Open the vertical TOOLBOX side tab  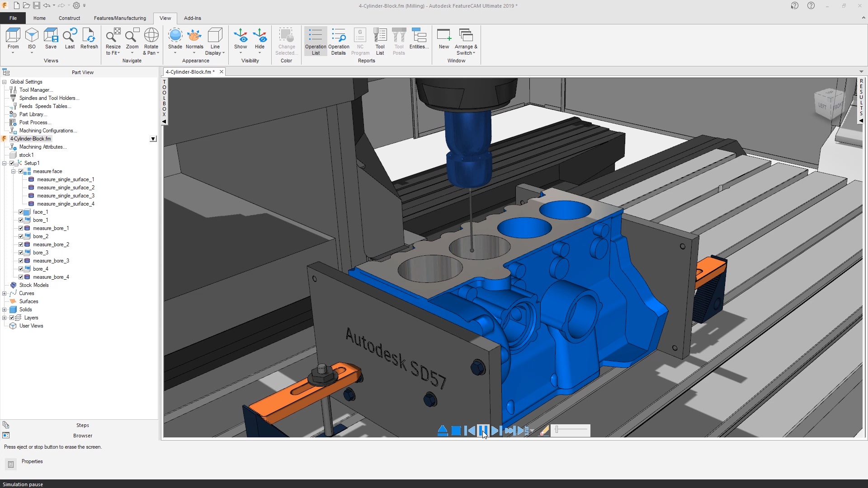point(164,102)
